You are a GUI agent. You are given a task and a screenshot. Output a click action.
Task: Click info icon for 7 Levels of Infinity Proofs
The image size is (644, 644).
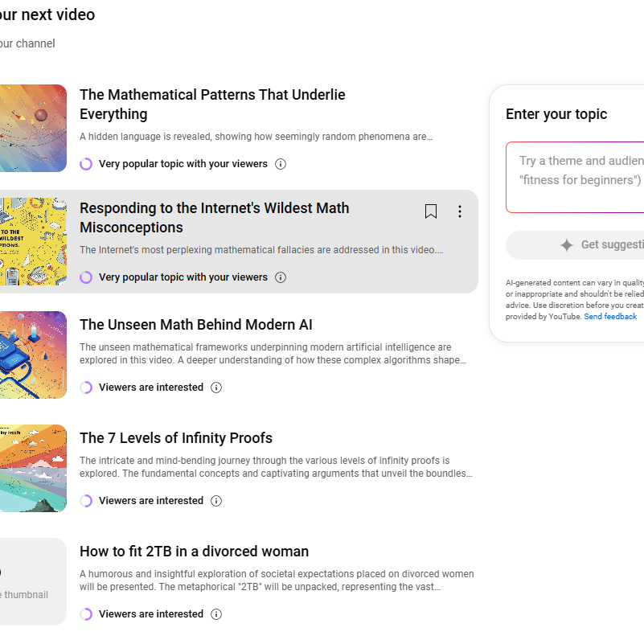click(216, 501)
